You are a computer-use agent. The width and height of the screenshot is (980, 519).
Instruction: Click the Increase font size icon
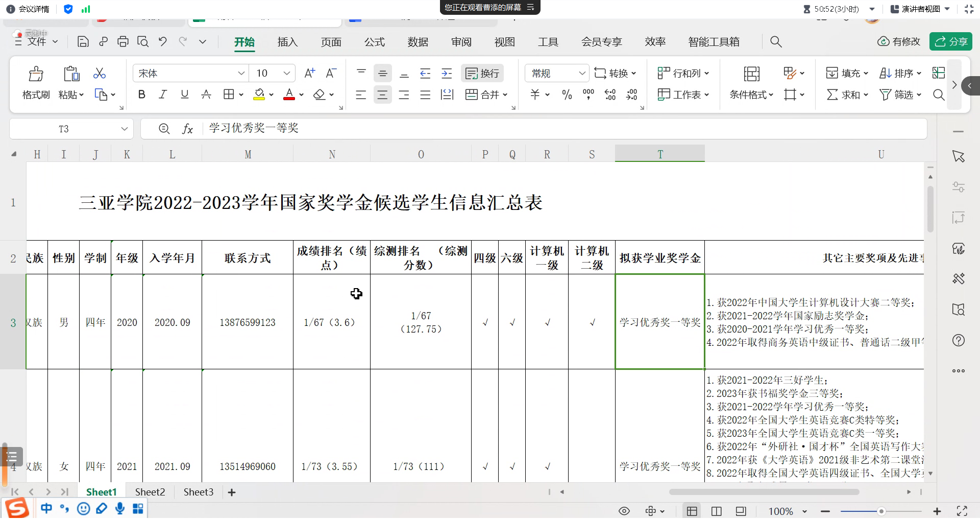click(x=309, y=74)
